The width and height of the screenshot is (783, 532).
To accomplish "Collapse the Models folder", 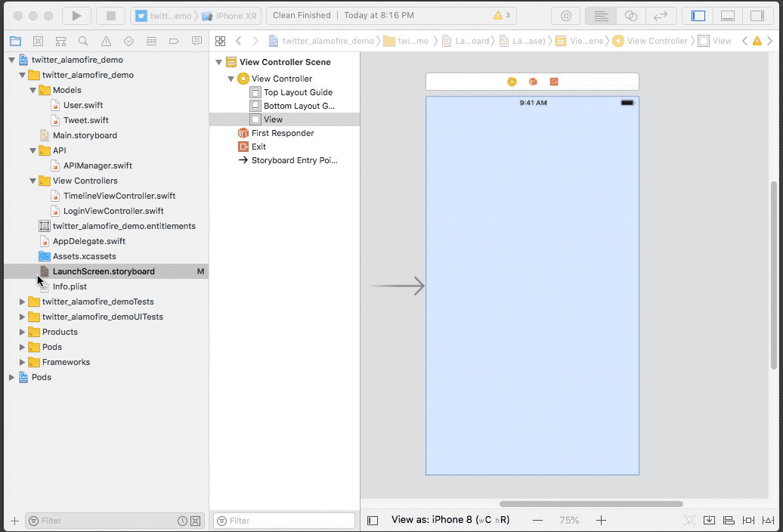I will coord(32,90).
